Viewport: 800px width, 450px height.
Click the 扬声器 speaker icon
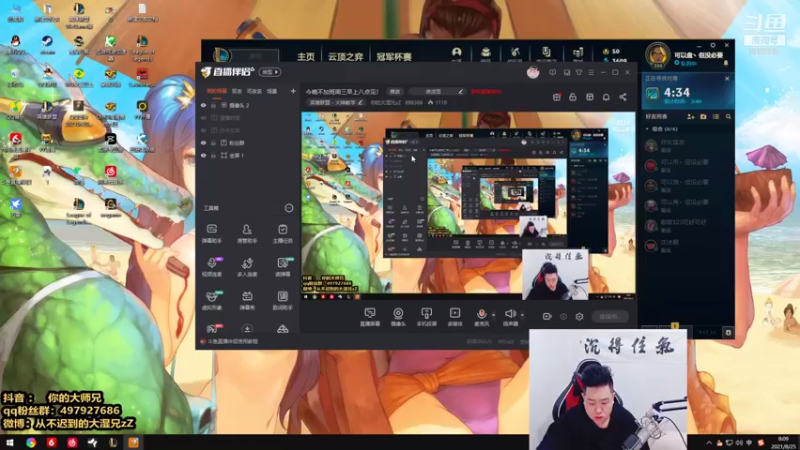[510, 316]
